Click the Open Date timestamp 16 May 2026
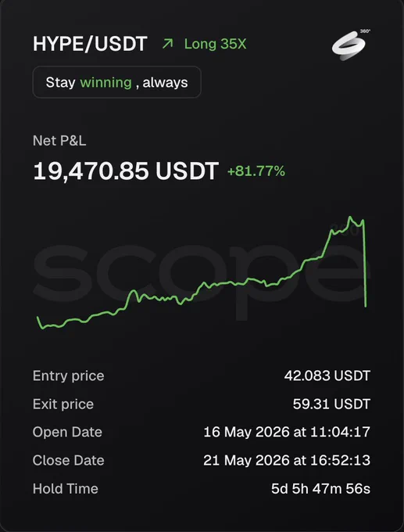This screenshot has width=404, height=532. (287, 432)
